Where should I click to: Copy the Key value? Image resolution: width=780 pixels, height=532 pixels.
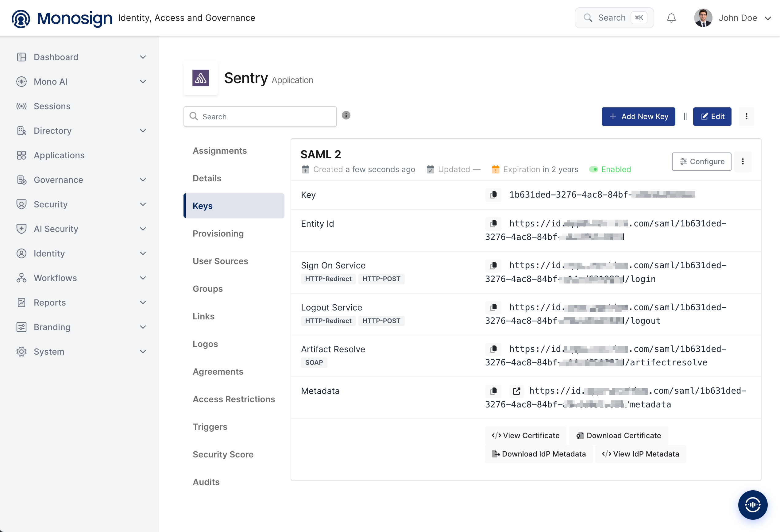(493, 195)
